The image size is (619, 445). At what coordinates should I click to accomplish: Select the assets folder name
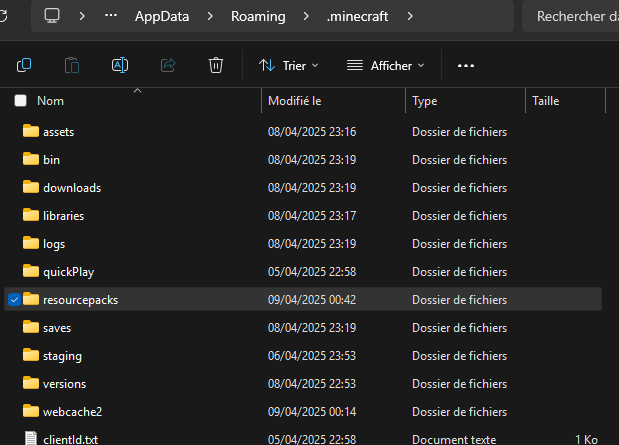58,131
